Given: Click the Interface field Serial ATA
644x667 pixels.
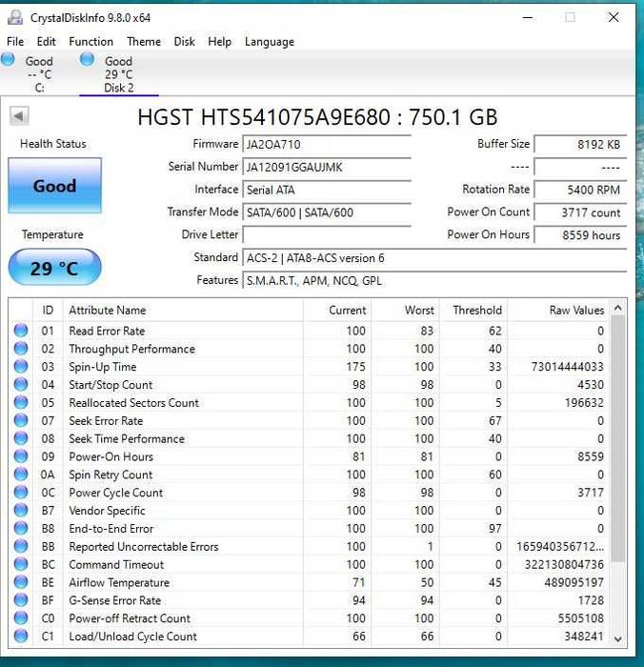Looking at the screenshot, I should click(327, 190).
